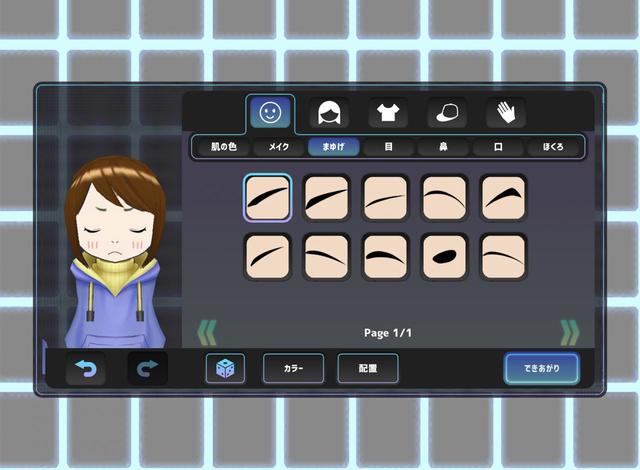Select the メイク makeup tab
Viewport: 640px width, 470px height.
click(279, 146)
